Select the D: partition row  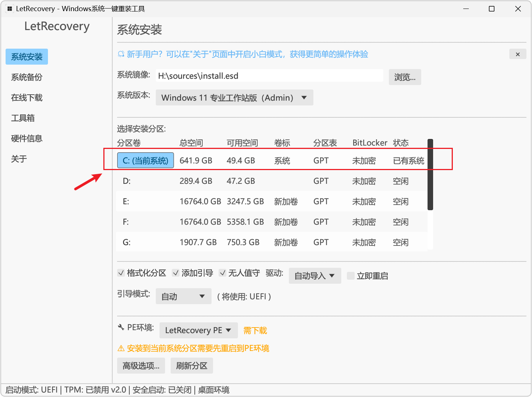click(272, 181)
